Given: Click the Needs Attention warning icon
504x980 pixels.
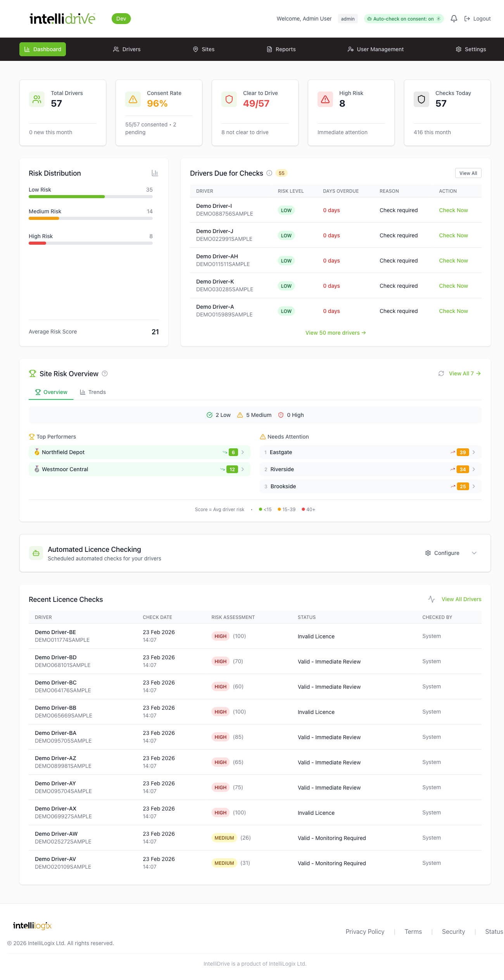Looking at the screenshot, I should (263, 437).
